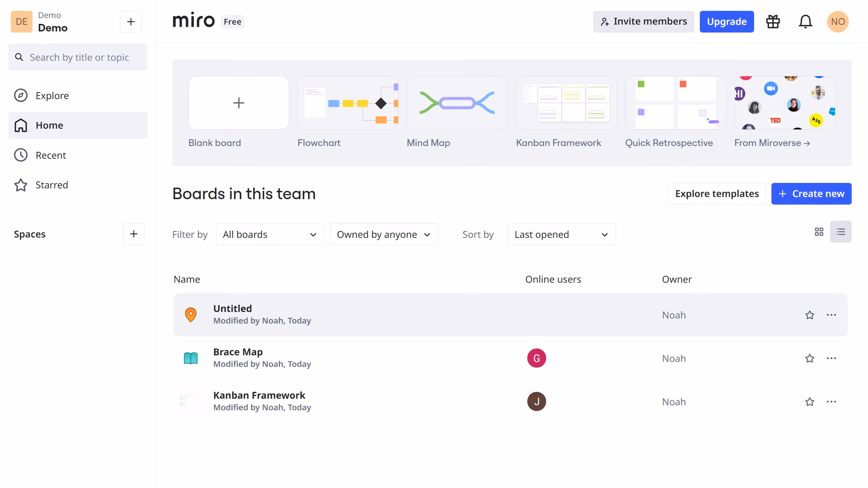The width and height of the screenshot is (868, 488).
Task: Expand the Owned by anyone dropdown
Action: [384, 234]
